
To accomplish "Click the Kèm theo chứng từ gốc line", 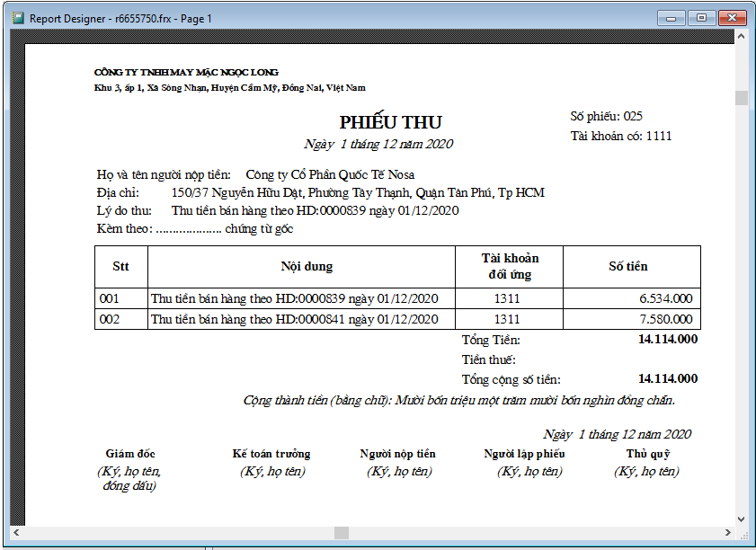I will [195, 228].
